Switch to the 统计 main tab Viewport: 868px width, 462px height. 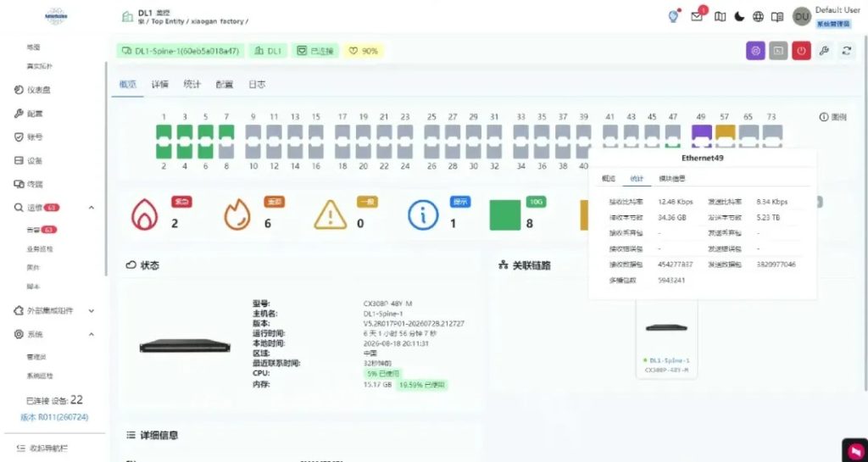[x=192, y=85]
